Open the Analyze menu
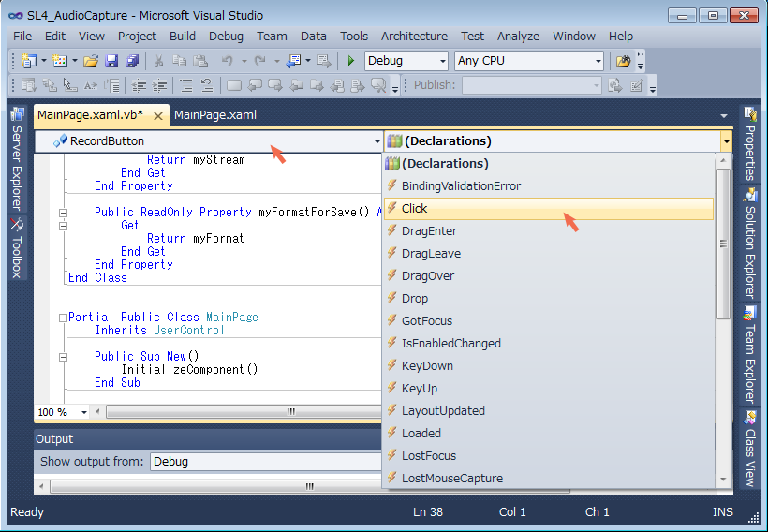This screenshot has width=768, height=532. point(518,37)
